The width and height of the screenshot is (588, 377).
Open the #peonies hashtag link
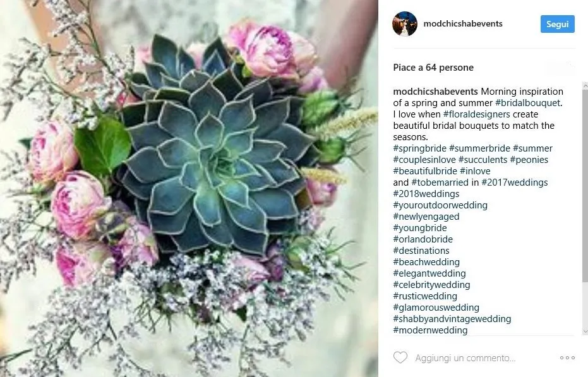pos(529,159)
